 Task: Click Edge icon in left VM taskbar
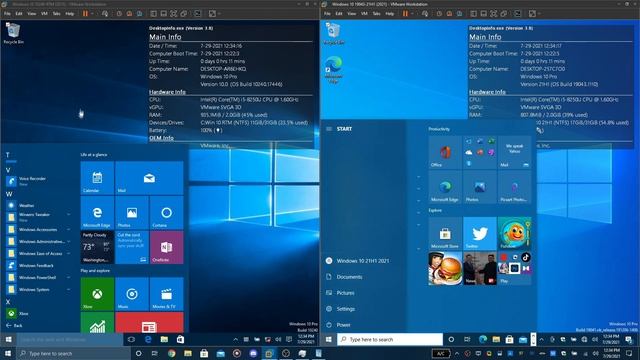click(148, 339)
